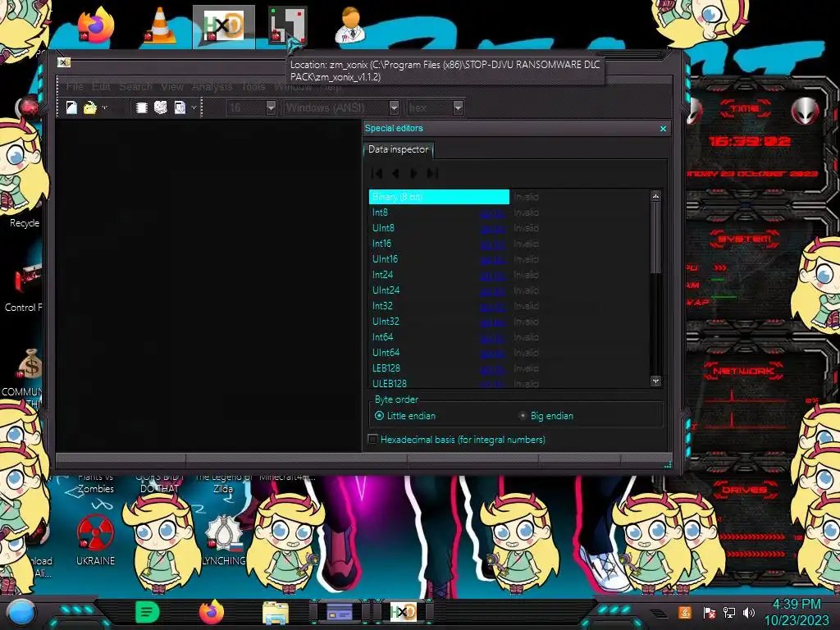Image resolution: width=840 pixels, height=630 pixels.
Task: Click the HxD icon in top dock
Action: point(224,25)
